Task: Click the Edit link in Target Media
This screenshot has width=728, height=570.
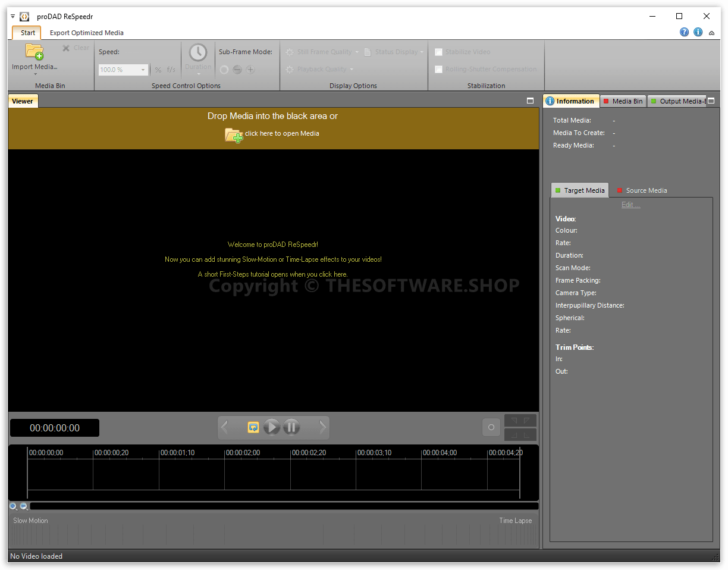Action: click(x=630, y=205)
